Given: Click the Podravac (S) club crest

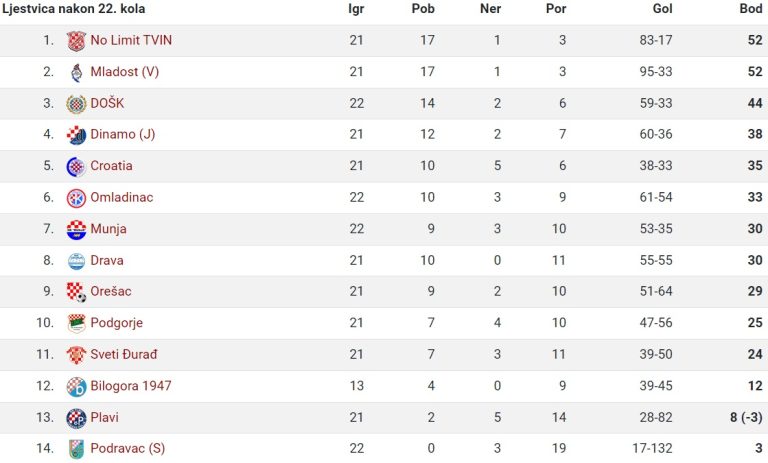Looking at the screenshot, I should pos(76,449).
